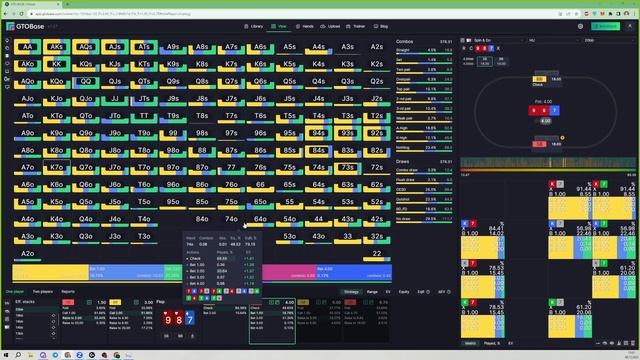Viewport: 640px width, 360px height.
Task: Select the Equity display button
Action: pyautogui.click(x=404, y=292)
